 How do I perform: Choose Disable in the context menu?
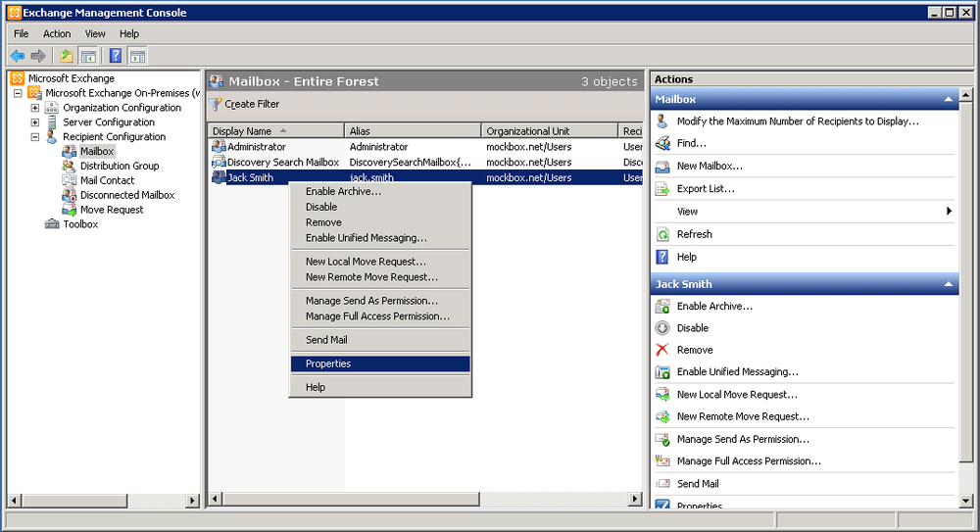pyautogui.click(x=380, y=207)
